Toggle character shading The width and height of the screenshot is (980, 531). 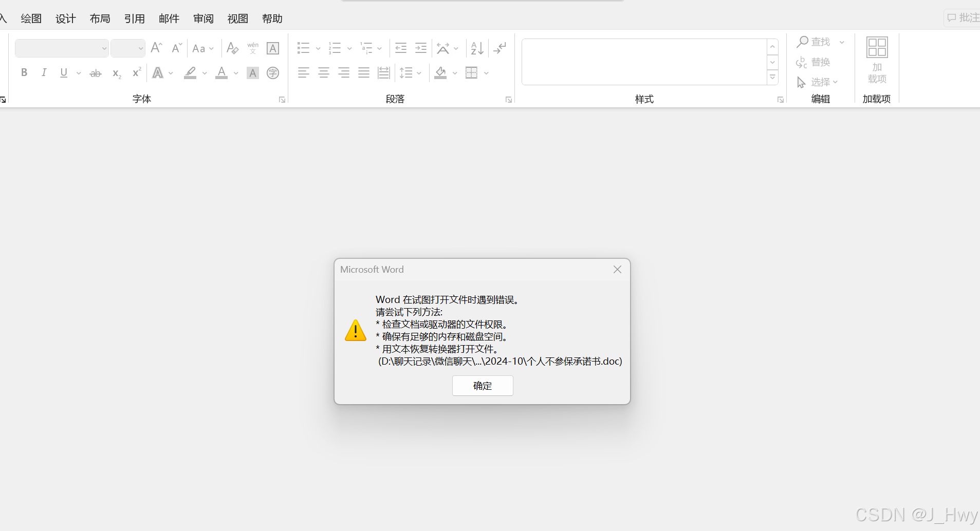point(253,73)
